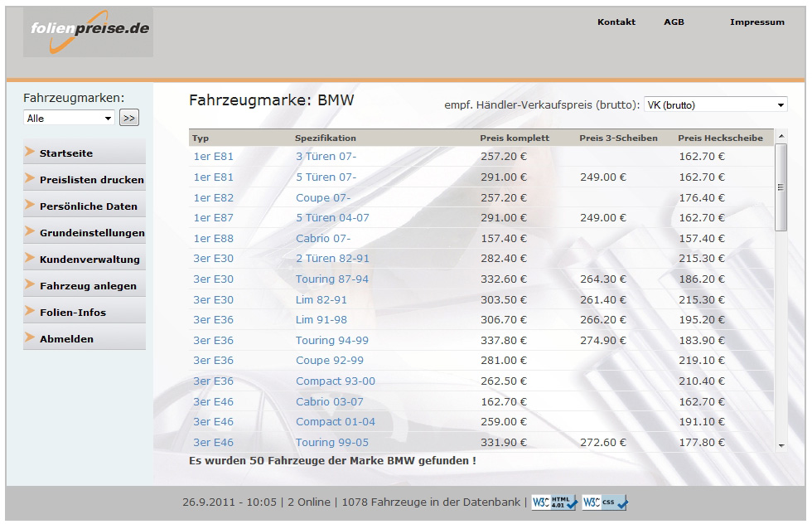
Task: Click the table scrollbar up arrow
Action: [x=781, y=136]
